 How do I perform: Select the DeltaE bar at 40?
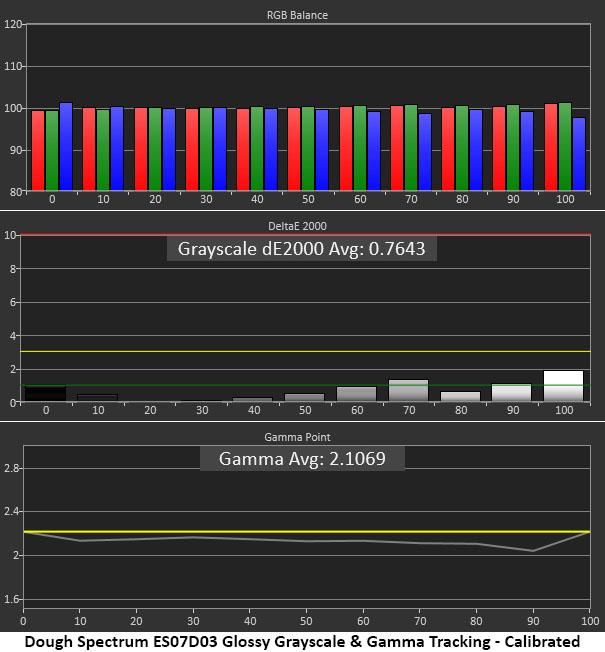tap(252, 400)
